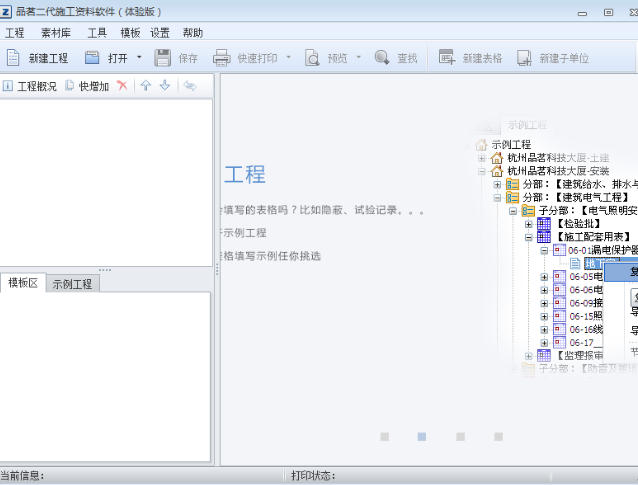
Task: Select the 【检验批】 tree node
Action: click(x=579, y=224)
